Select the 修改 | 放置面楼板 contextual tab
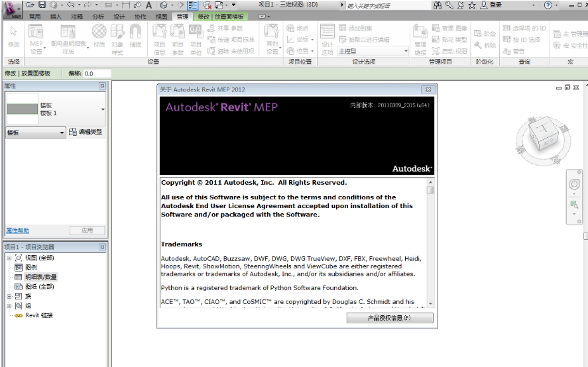This screenshot has width=588, height=367. coord(221,17)
